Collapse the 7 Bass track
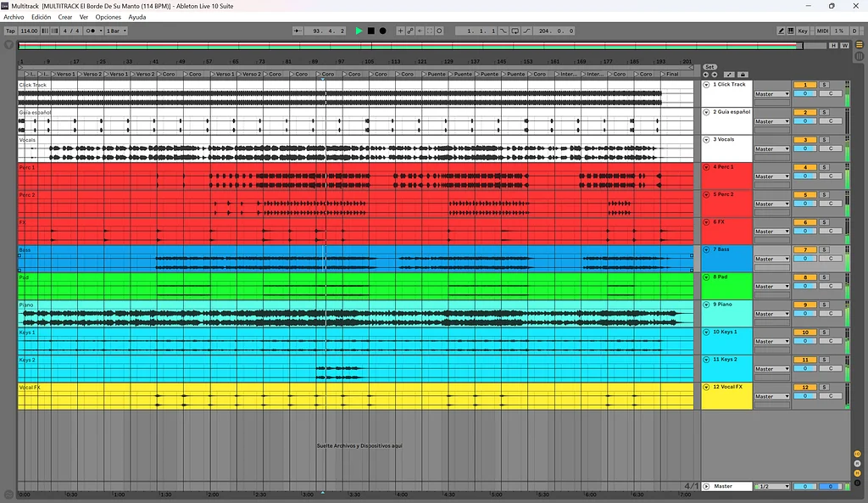 (x=706, y=250)
